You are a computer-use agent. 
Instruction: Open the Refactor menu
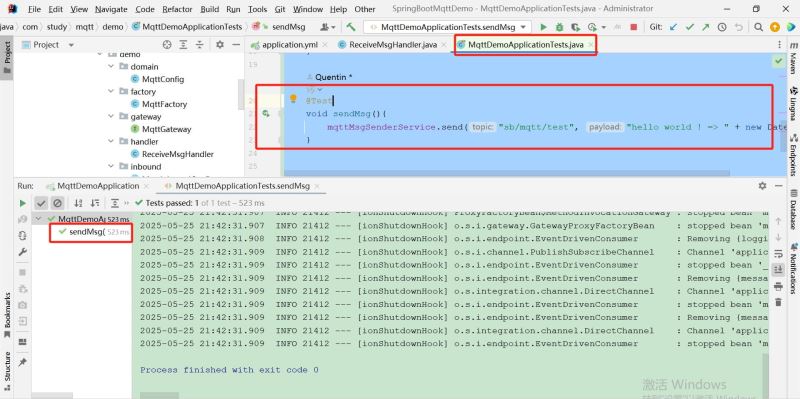[x=178, y=9]
